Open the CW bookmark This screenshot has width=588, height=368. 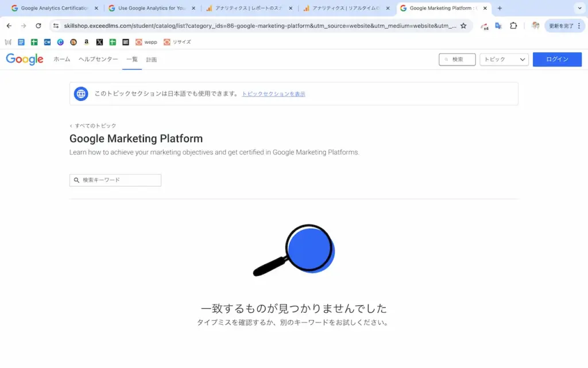[x=47, y=42]
